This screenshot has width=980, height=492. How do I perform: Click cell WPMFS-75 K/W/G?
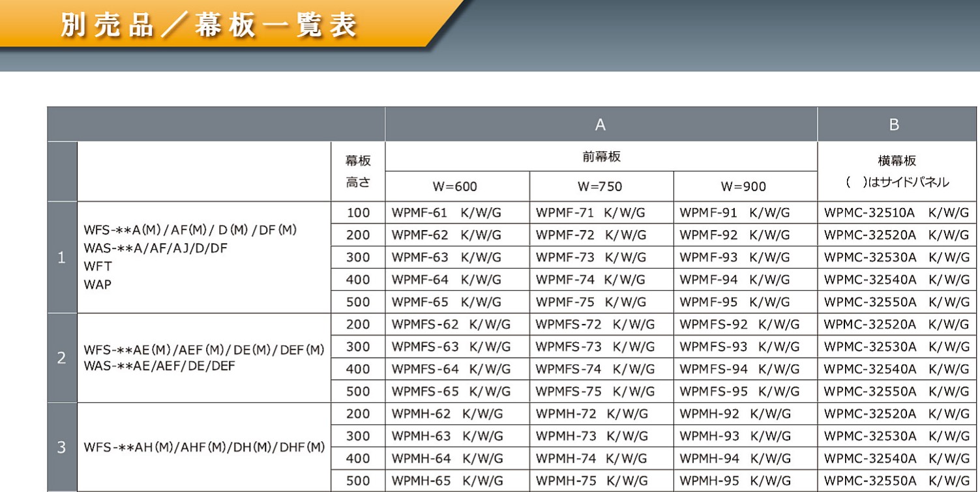(601, 391)
